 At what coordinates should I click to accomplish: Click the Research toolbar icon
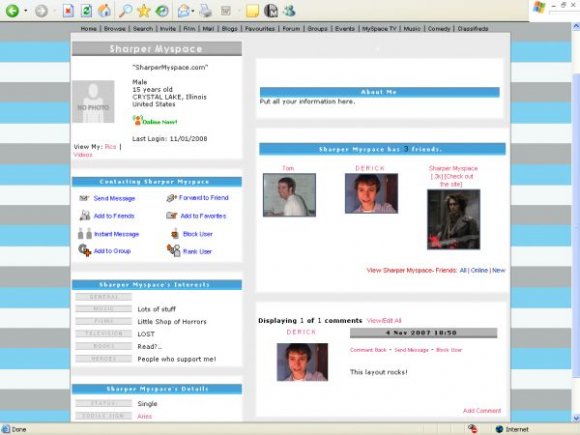271,11
